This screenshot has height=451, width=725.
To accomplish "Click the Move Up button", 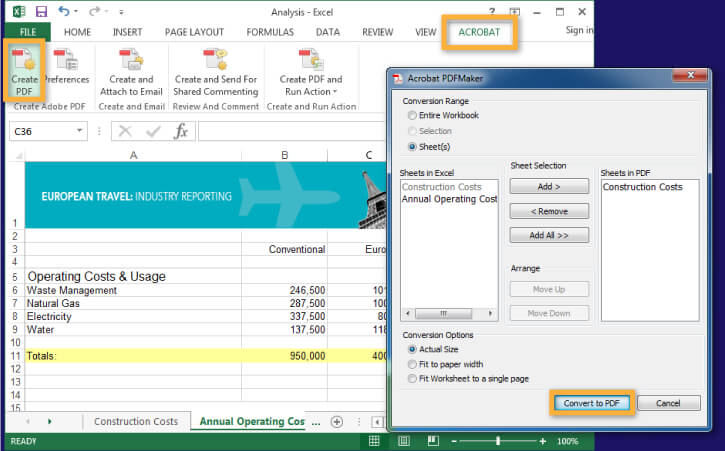I will (549, 289).
